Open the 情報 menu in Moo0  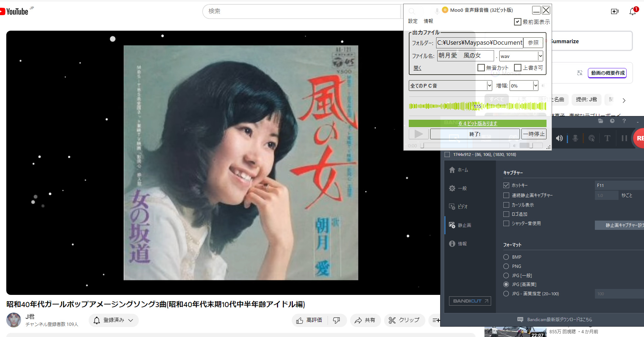tap(428, 21)
